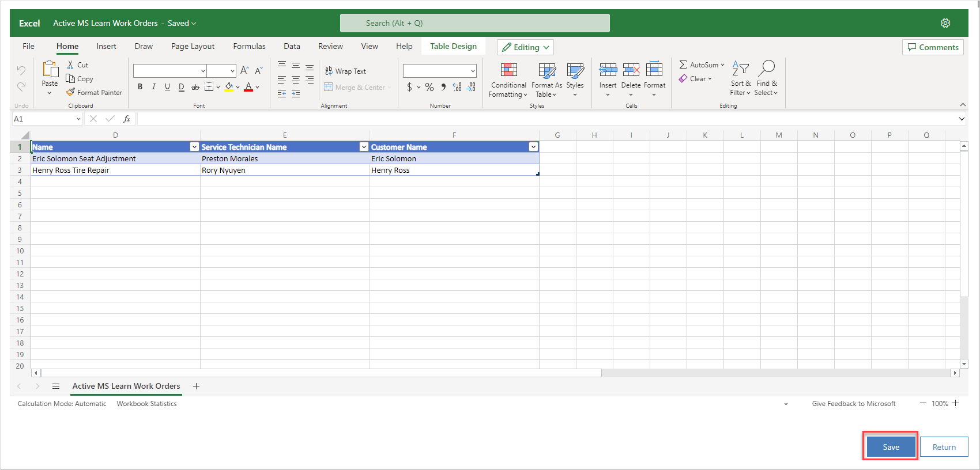Click the Redo arrow icon
The image size is (980, 470).
point(21,86)
